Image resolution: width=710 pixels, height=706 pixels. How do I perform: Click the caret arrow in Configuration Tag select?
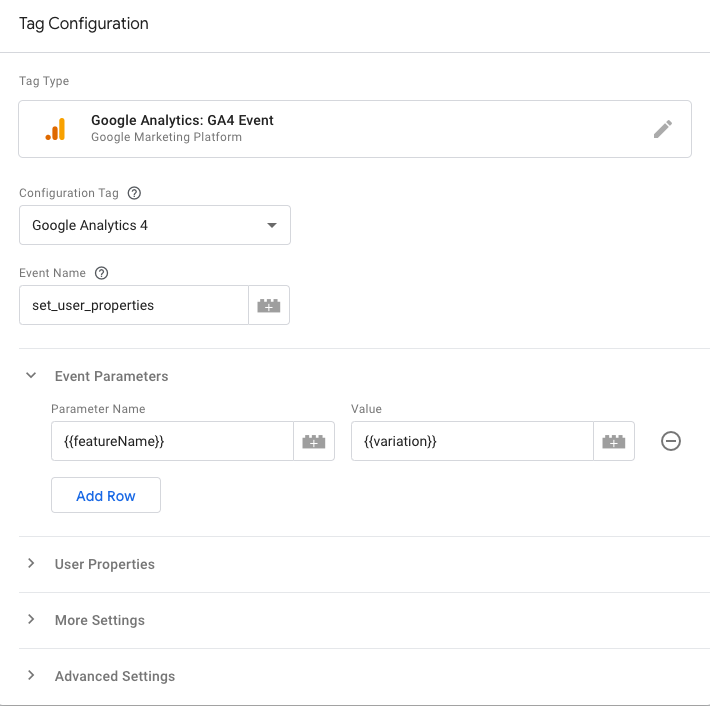coord(271,226)
